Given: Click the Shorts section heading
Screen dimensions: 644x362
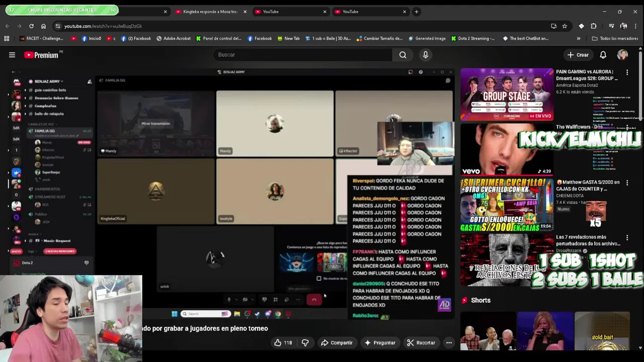Looking at the screenshot, I should point(480,300).
